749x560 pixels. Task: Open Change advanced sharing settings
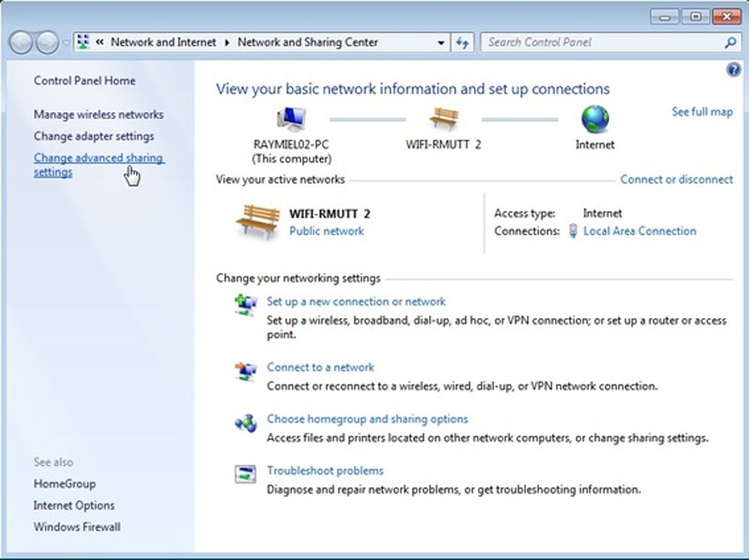pyautogui.click(x=99, y=165)
